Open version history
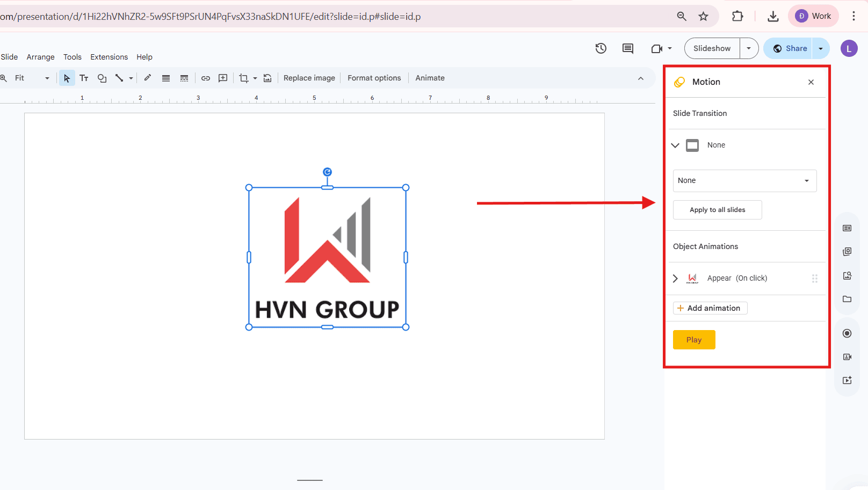This screenshot has height=490, width=868. (601, 48)
